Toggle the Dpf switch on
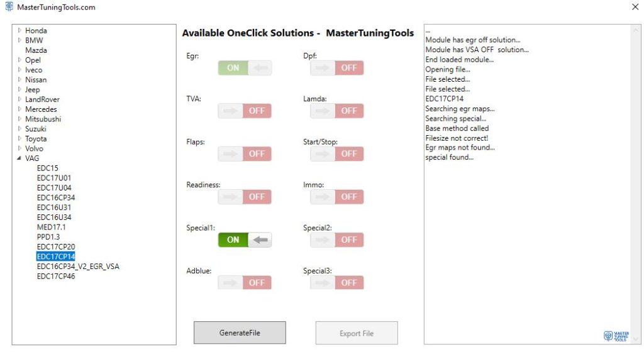Image resolution: width=644 pixels, height=352 pixels. point(337,68)
